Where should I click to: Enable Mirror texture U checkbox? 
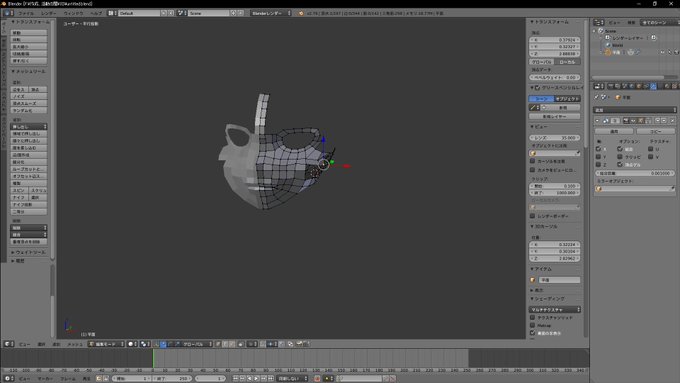pyautogui.click(x=651, y=149)
